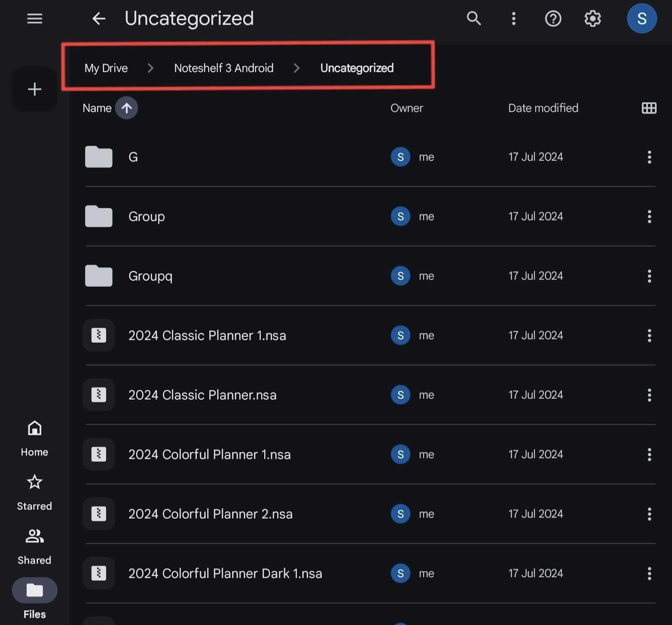Select the file 2024 Colorful Planner Dark 1.nsa
Screen dimensions: 672x625
pos(225,573)
